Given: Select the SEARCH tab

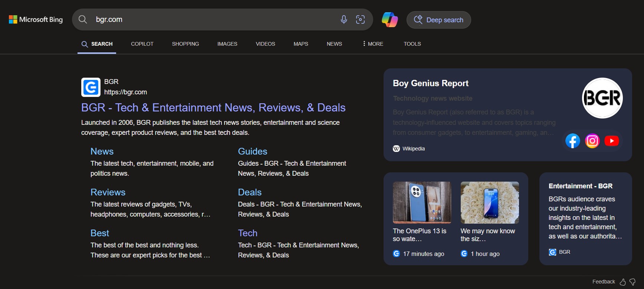Looking at the screenshot, I should tap(97, 44).
